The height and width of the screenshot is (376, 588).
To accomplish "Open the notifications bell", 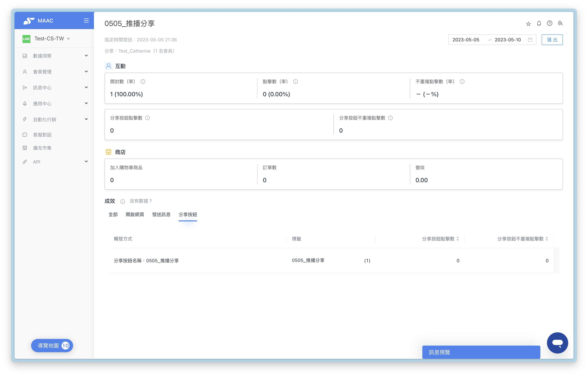I will tap(539, 23).
